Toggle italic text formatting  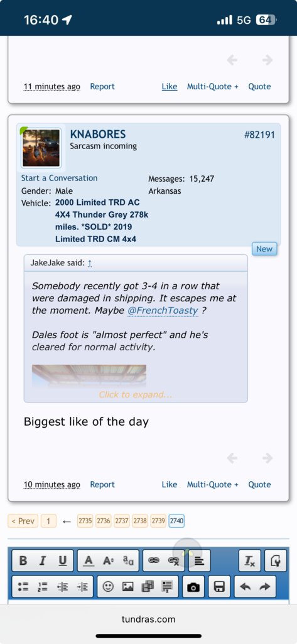(x=42, y=560)
